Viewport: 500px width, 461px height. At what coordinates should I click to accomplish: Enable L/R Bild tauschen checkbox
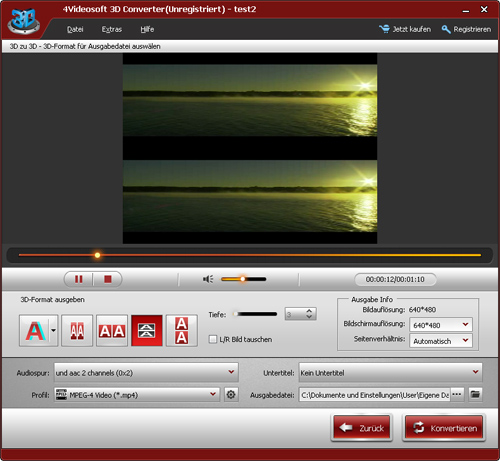pos(213,339)
